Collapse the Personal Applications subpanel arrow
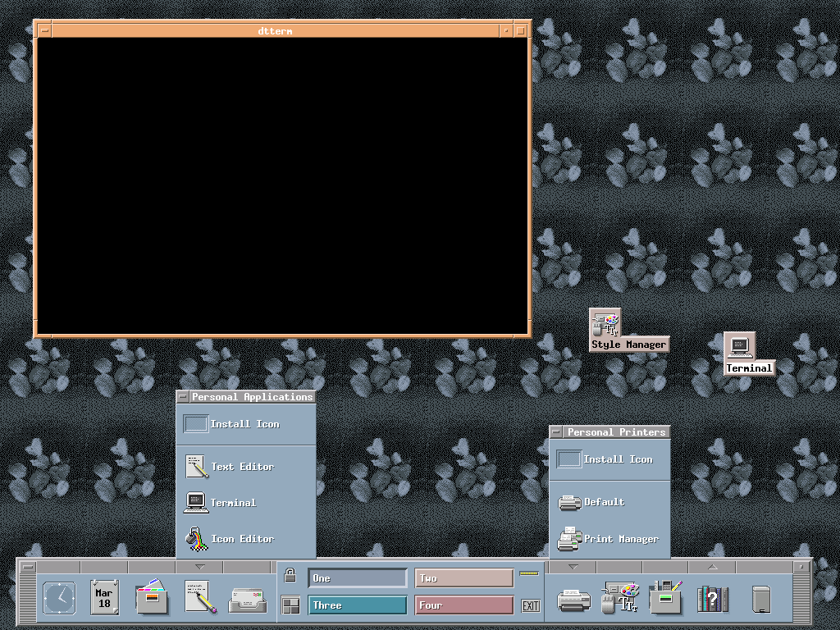Image resolution: width=840 pixels, height=630 pixels. [x=199, y=567]
